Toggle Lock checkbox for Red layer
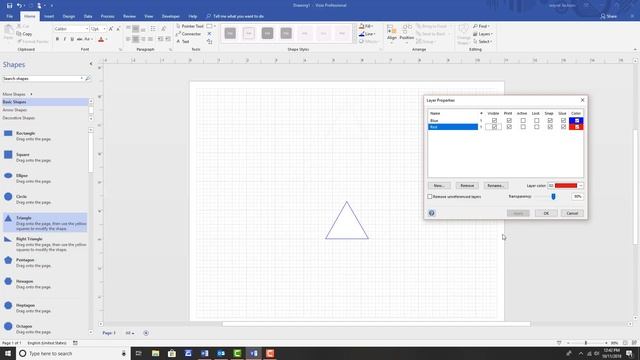This screenshot has height=360, width=640. pos(536,127)
